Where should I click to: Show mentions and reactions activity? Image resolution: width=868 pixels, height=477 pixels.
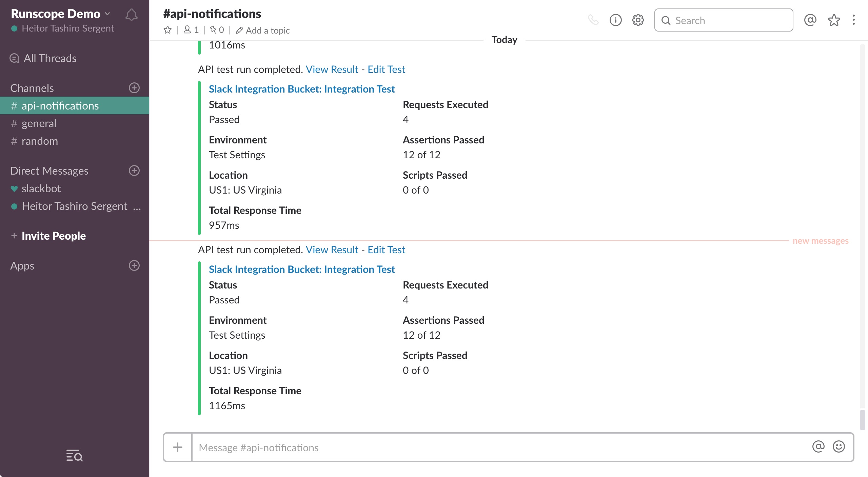coord(810,20)
